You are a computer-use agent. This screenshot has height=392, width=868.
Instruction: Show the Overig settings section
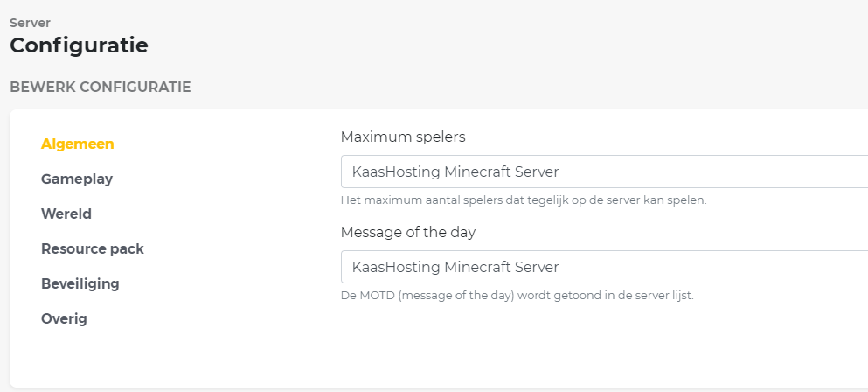click(x=64, y=318)
